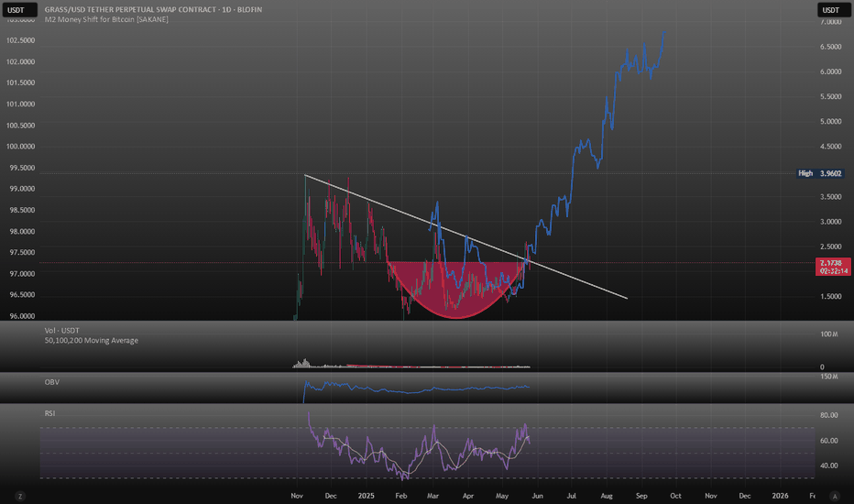Click the Aug label on time axis
Image resolution: width=854 pixels, height=504 pixels.
pos(607,496)
